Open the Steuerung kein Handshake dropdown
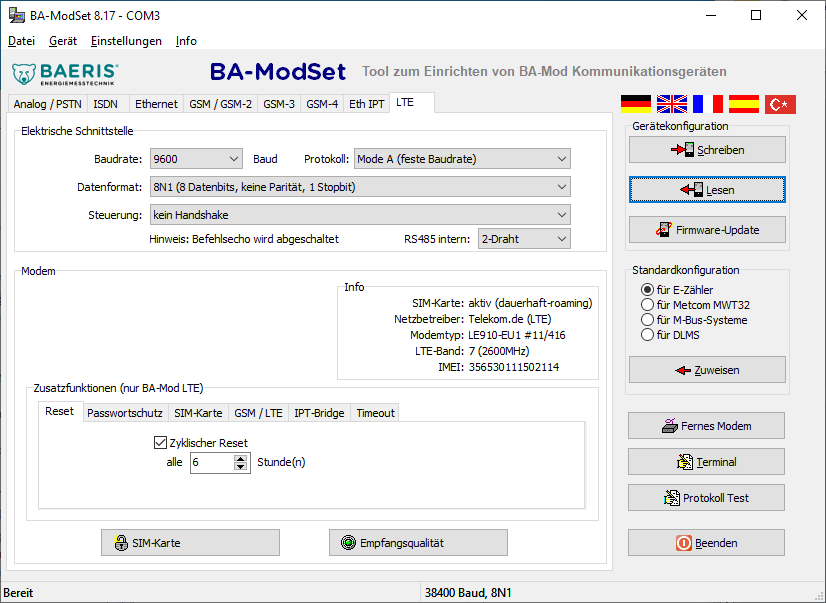Viewport: 826px width, 603px height. [360, 215]
